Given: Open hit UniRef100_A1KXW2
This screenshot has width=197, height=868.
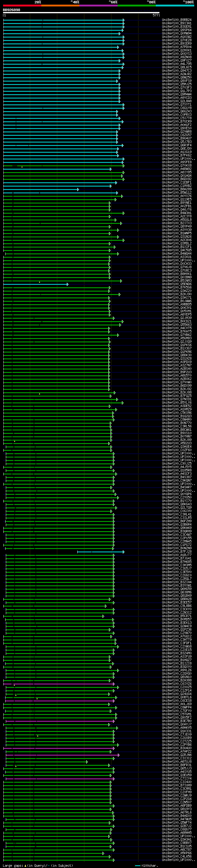Looking at the screenshot, I should click(177, 37).
